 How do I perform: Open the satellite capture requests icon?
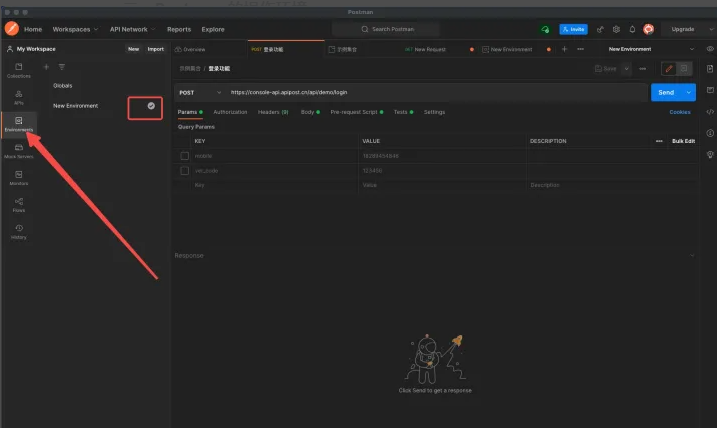[600, 29]
